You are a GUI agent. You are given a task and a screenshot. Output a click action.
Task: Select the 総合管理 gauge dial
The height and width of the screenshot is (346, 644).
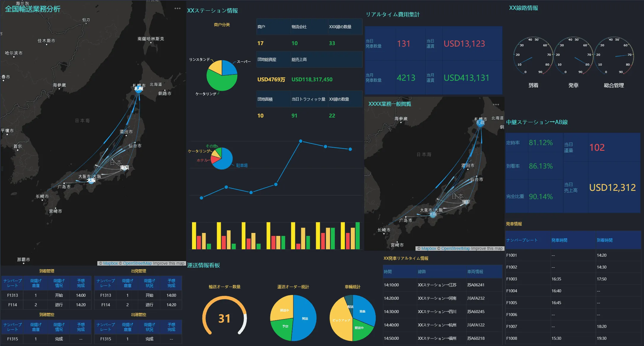[614, 56]
